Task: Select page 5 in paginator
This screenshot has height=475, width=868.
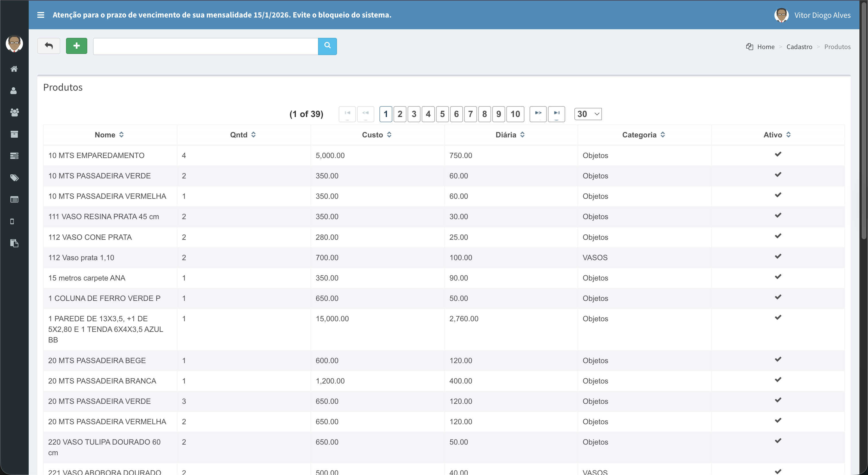Action: point(442,114)
